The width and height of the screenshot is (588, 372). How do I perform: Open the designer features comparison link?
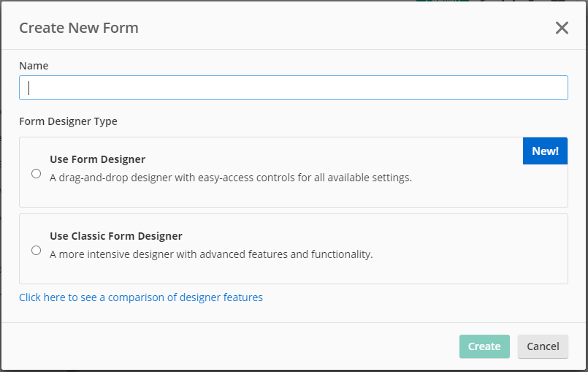(x=141, y=297)
